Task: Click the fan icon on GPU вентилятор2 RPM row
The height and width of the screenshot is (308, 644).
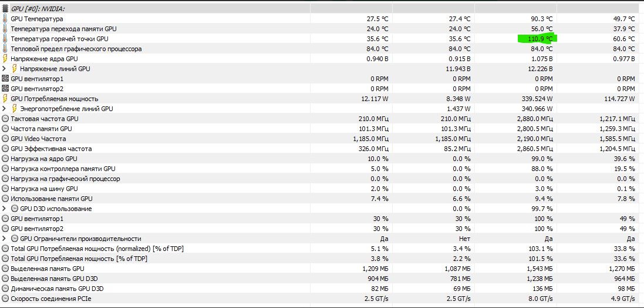Action: [5, 89]
